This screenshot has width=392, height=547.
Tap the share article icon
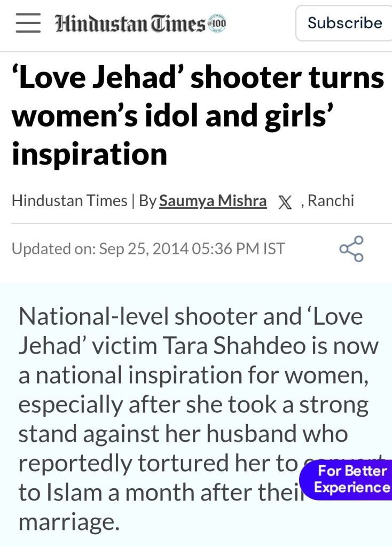351,249
